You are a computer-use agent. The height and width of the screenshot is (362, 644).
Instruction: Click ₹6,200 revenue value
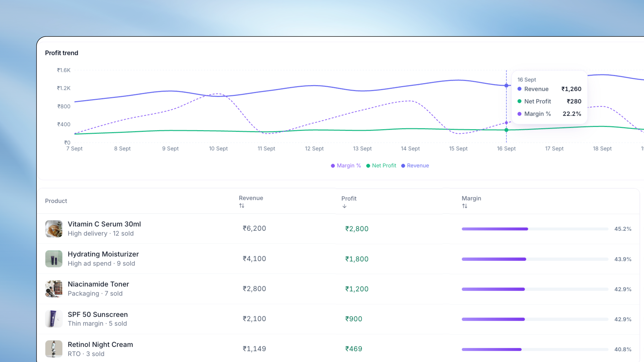(x=254, y=228)
